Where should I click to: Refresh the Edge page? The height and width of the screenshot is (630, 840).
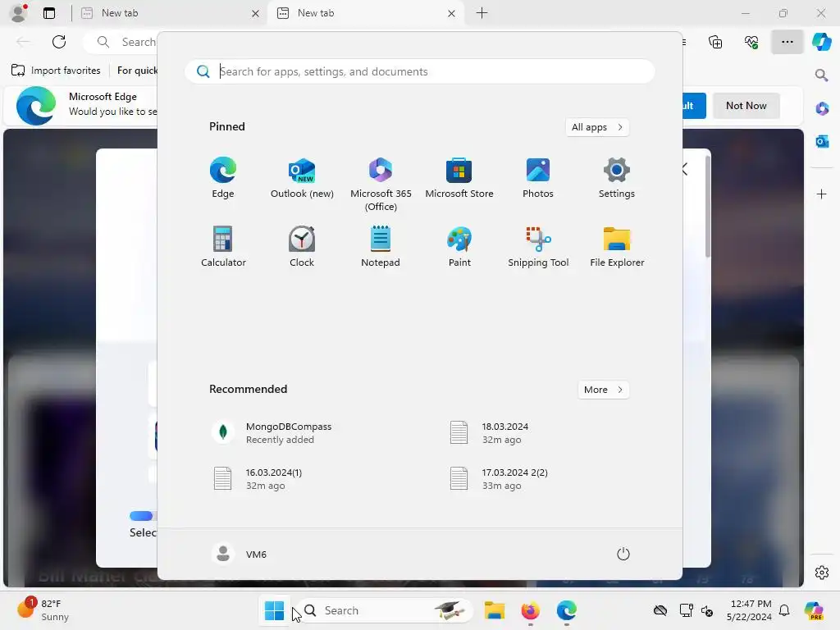pos(59,42)
